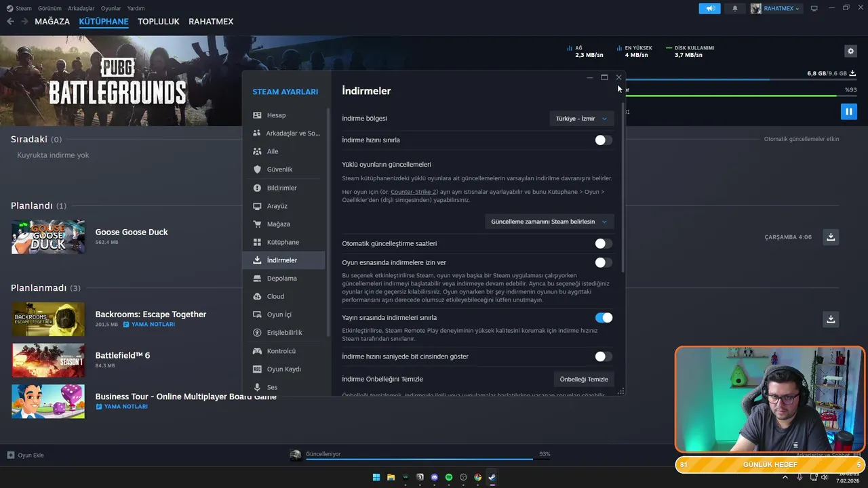Open Hesap settings in the sidebar
This screenshot has width=868, height=488.
click(283, 115)
